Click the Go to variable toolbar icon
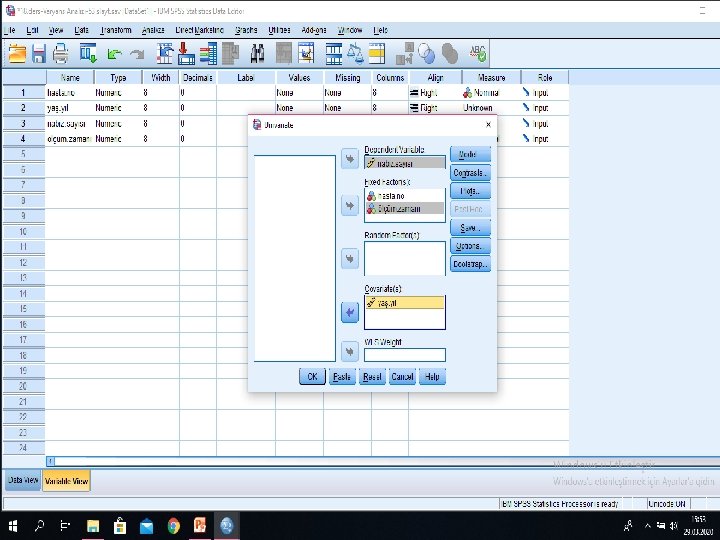Viewport: 720px width, 540px height. click(186, 53)
